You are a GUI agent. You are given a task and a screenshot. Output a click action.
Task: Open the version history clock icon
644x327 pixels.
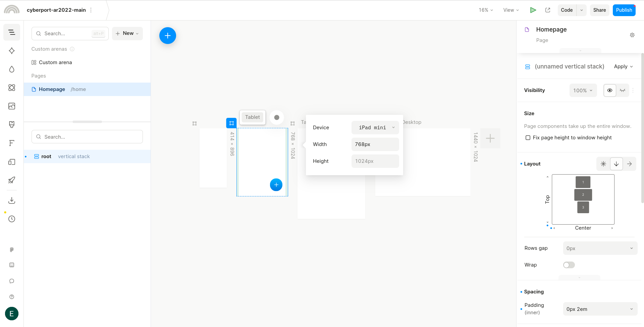[12, 219]
